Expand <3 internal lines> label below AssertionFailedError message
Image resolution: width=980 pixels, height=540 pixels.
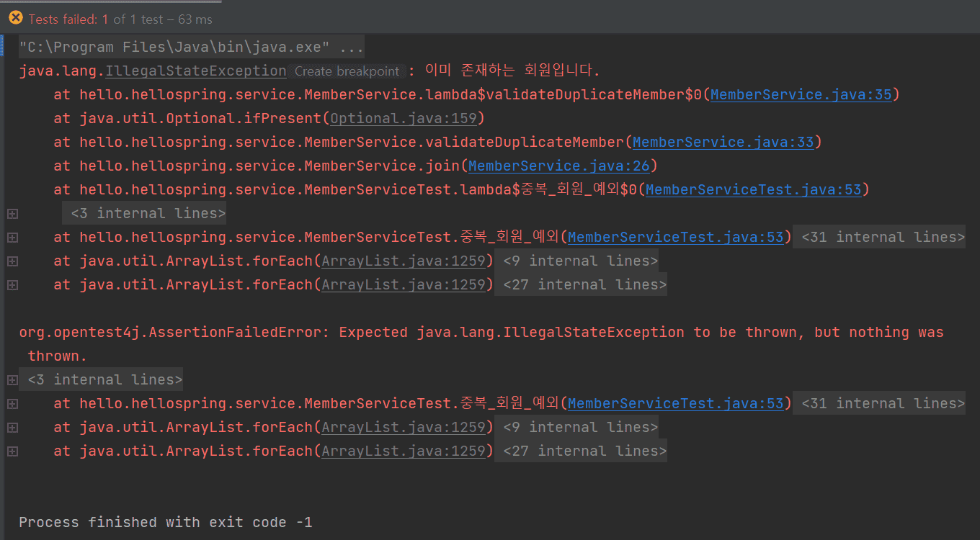coord(104,380)
